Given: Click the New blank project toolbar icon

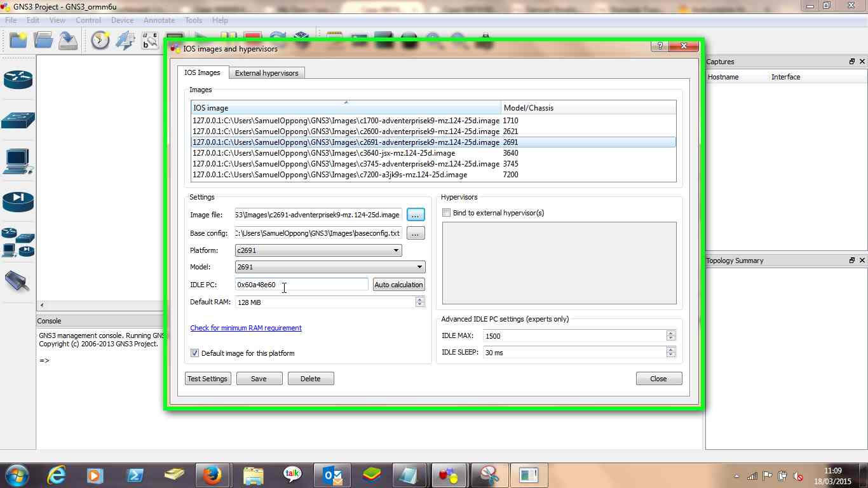Looking at the screenshot, I should tap(18, 40).
